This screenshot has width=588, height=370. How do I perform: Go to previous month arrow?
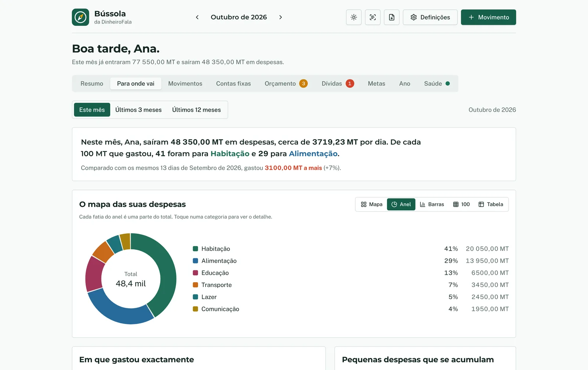(197, 17)
